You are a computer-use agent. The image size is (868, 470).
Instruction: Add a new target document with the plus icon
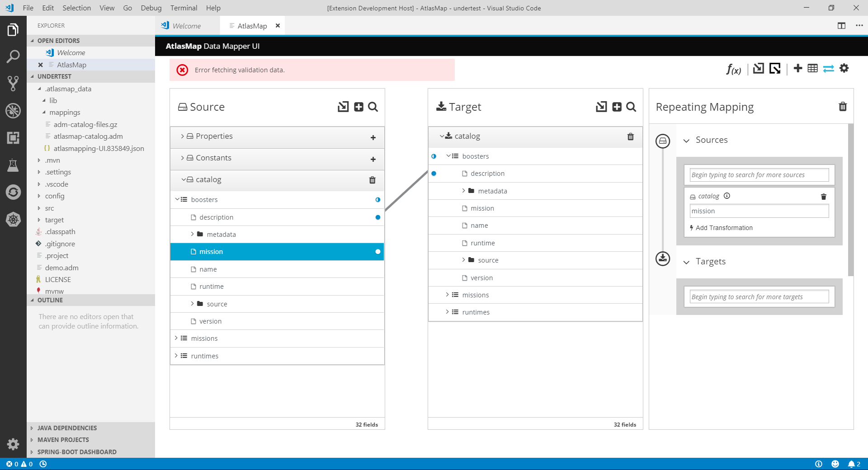click(x=617, y=107)
